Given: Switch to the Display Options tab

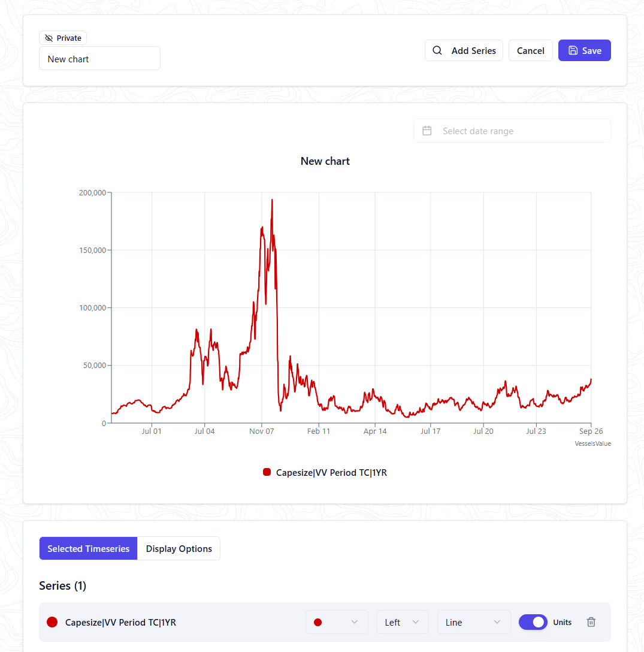Looking at the screenshot, I should (x=179, y=548).
